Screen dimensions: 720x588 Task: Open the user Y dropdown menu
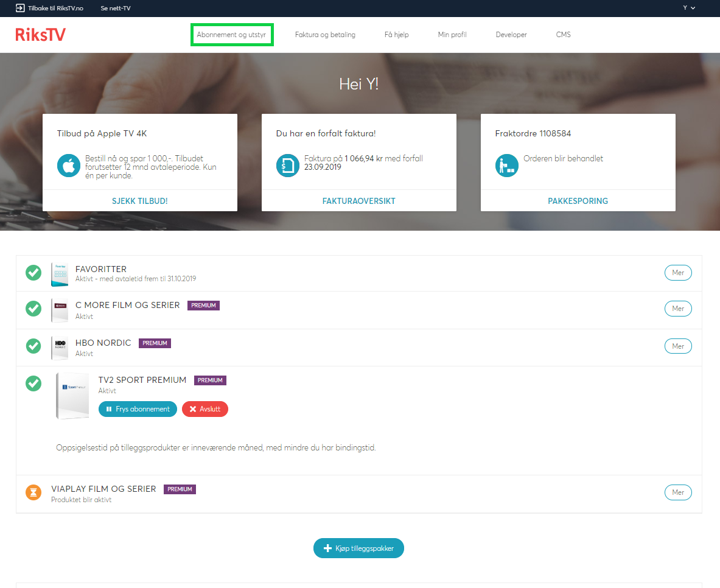[689, 8]
